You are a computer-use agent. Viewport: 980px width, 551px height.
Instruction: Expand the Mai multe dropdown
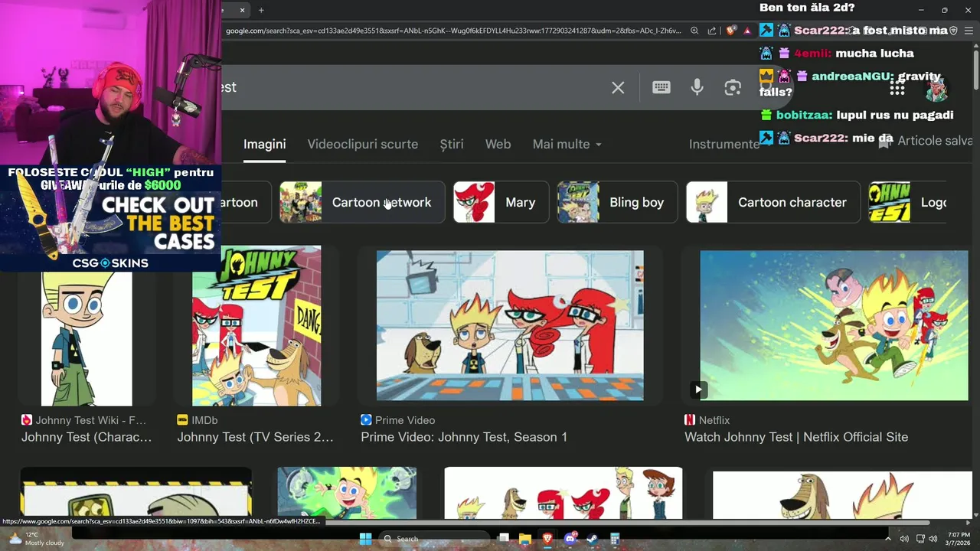[567, 144]
